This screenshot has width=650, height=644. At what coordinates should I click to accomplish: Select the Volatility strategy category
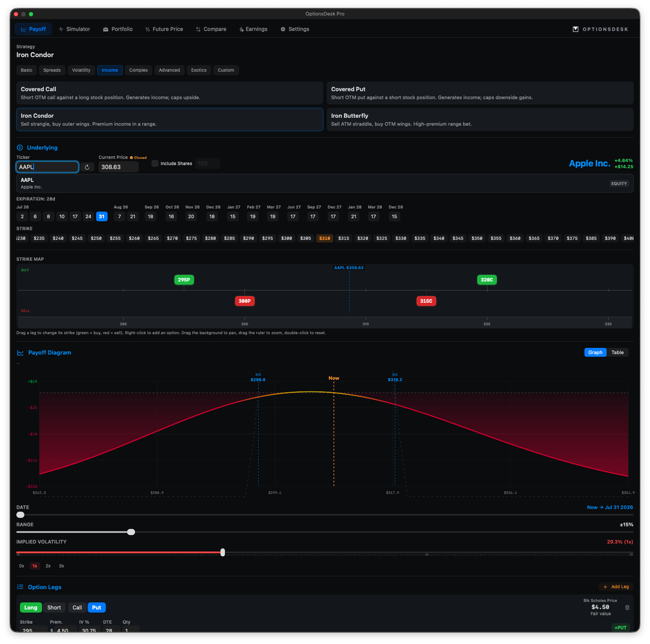pyautogui.click(x=81, y=70)
